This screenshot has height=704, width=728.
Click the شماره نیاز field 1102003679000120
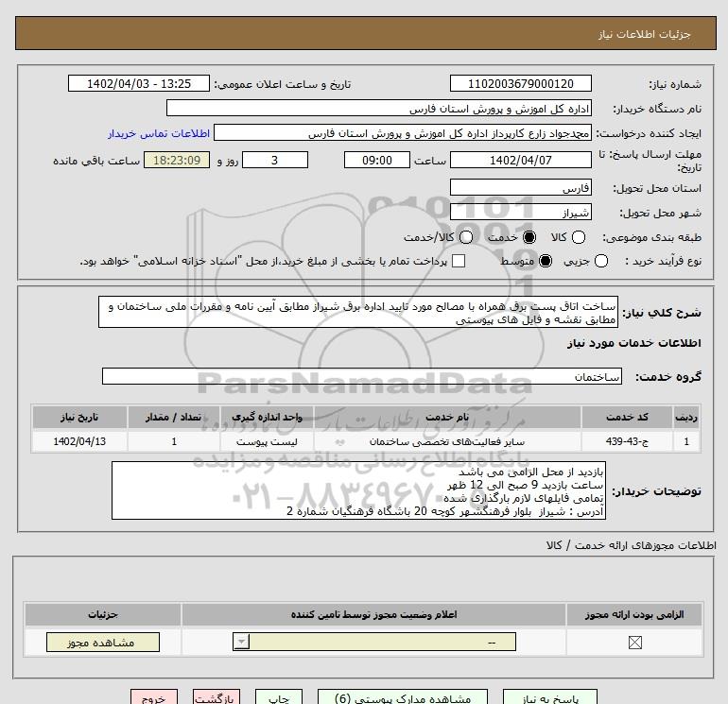(x=520, y=83)
